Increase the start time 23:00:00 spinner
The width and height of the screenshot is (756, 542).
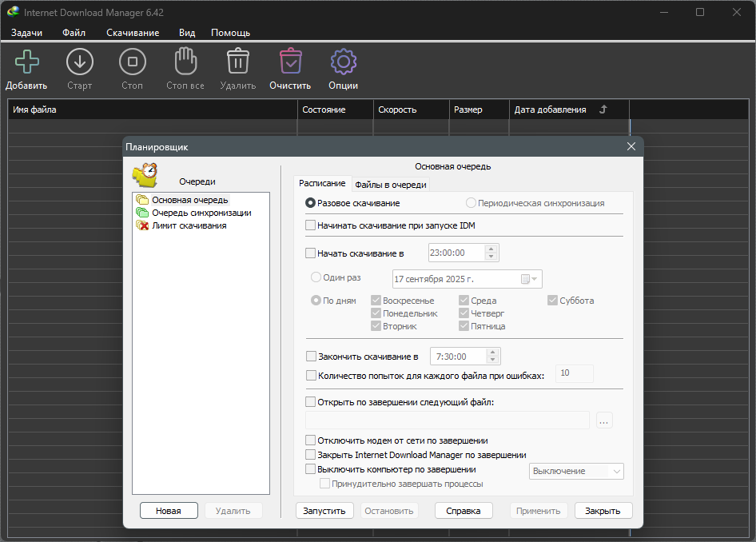491,249
